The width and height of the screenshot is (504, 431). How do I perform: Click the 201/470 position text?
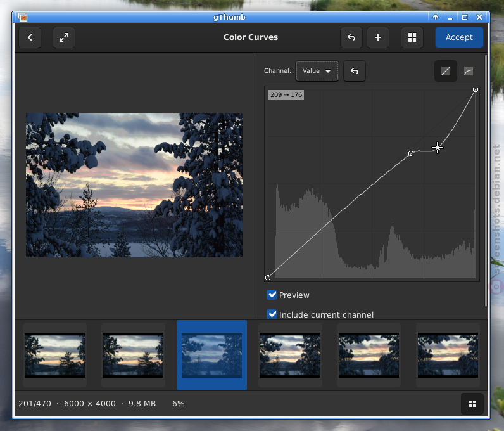click(35, 404)
